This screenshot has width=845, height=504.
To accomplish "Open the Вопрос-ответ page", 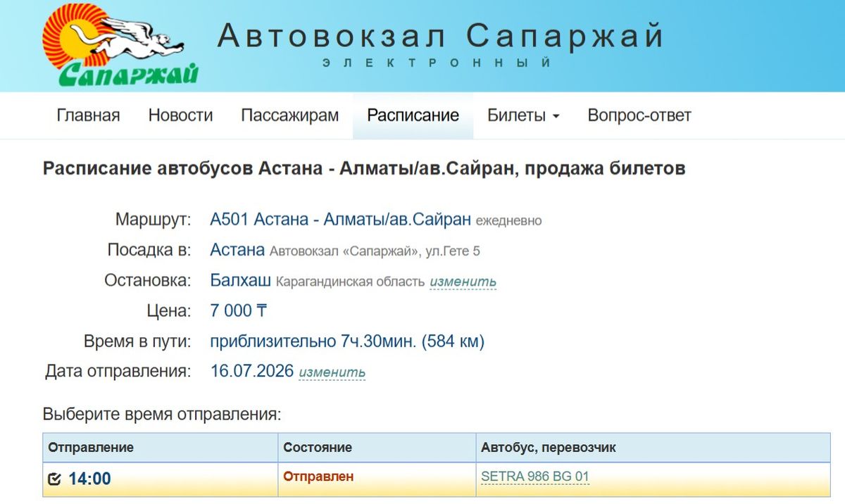I will coord(639,115).
